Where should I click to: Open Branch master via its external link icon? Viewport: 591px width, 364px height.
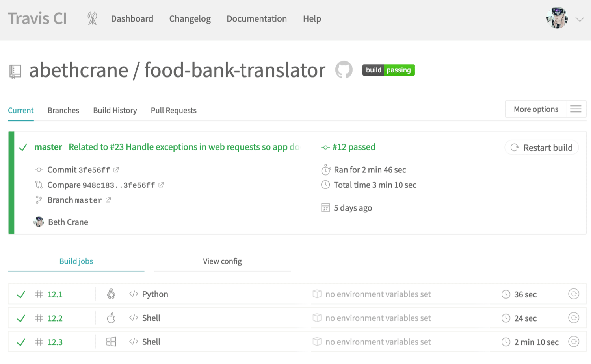108,200
